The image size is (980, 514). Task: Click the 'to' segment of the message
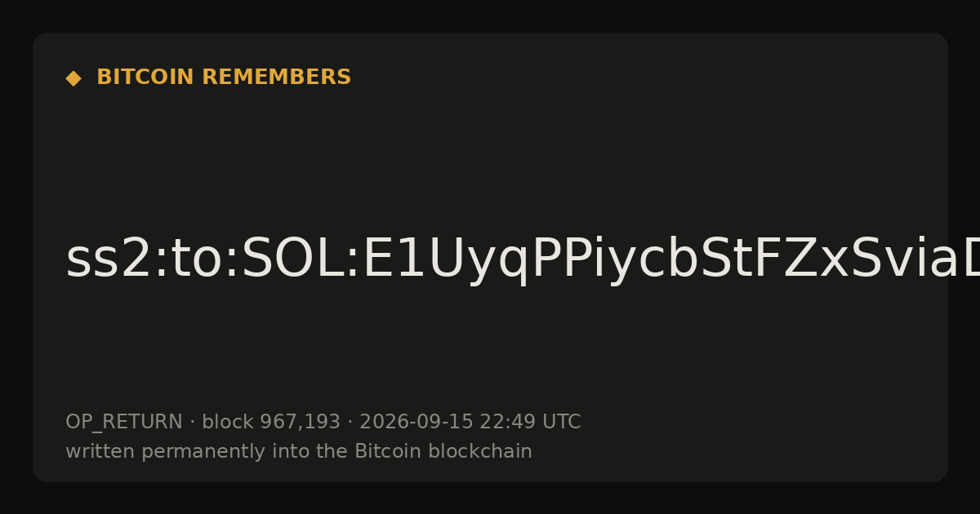pos(194,260)
